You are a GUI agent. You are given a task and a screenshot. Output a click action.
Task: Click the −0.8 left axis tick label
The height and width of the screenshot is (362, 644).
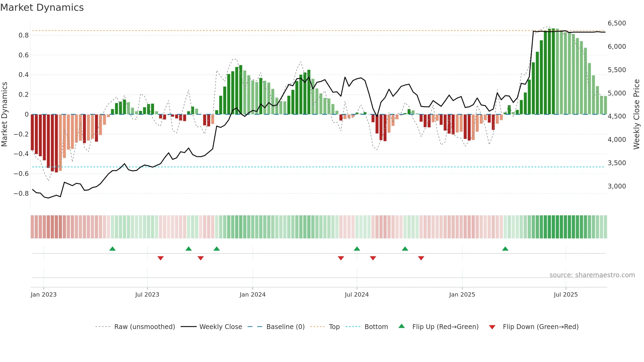click(x=21, y=193)
